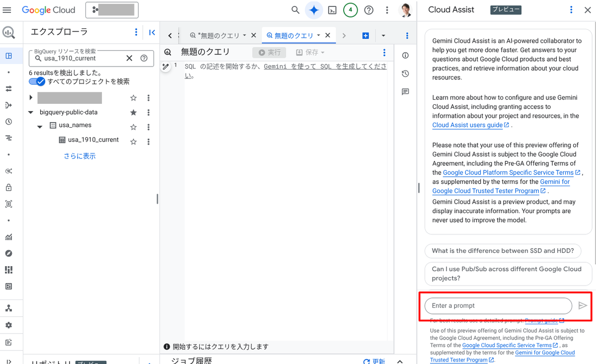Open the help question mark in header

(369, 10)
